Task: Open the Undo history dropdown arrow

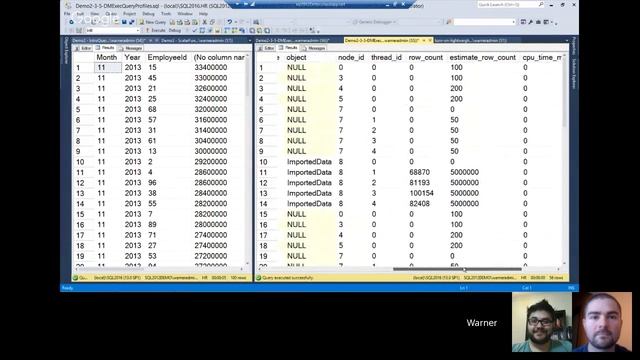Action: [236, 22]
